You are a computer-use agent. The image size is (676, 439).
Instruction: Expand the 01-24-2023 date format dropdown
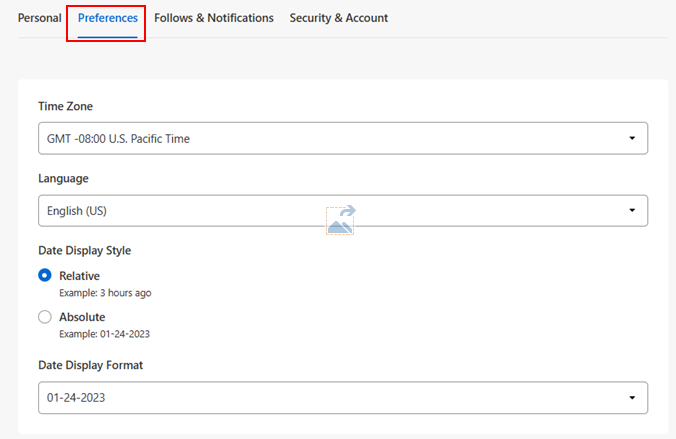(x=342, y=397)
